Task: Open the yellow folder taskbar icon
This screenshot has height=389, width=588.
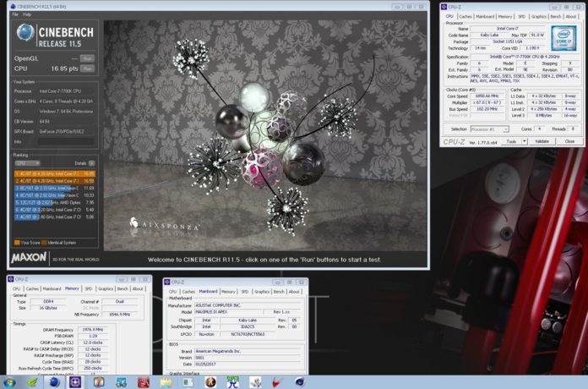Action: [x=166, y=382]
